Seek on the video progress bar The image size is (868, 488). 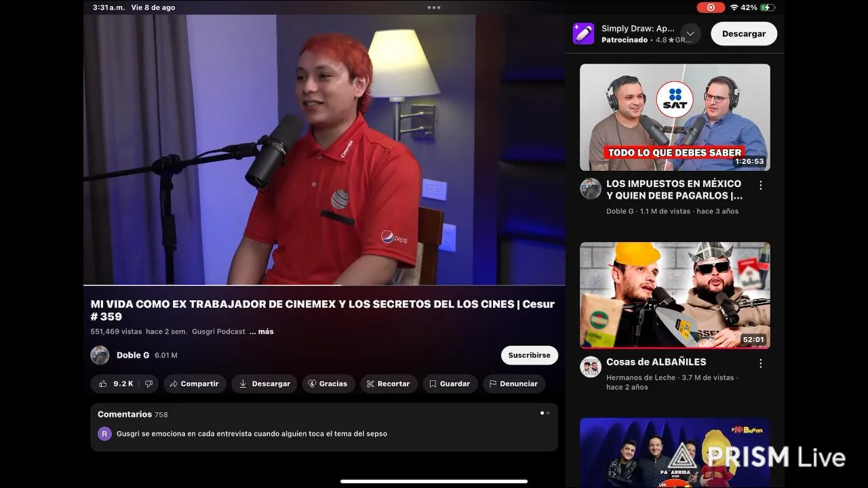pos(324,285)
